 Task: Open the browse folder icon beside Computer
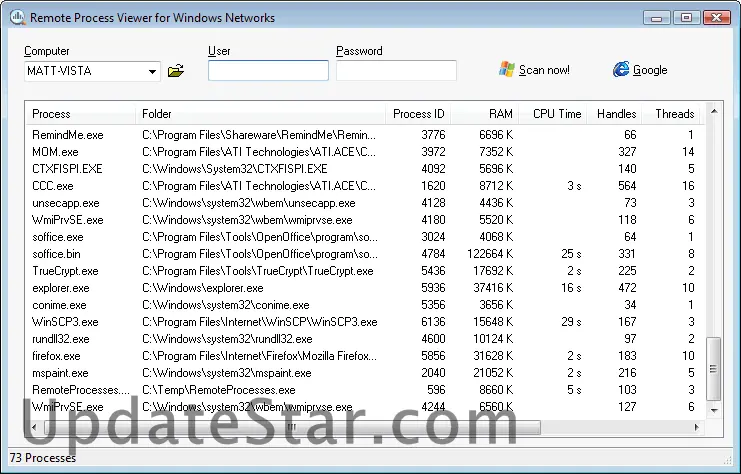coord(176,71)
